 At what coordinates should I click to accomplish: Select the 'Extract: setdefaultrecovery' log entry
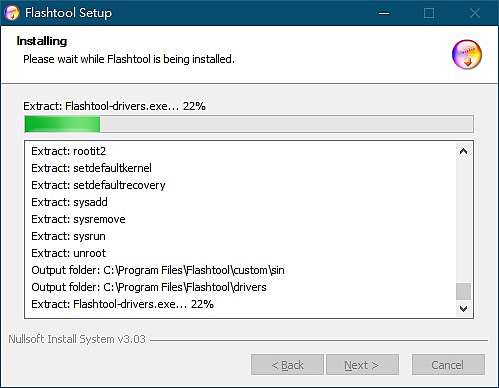98,185
